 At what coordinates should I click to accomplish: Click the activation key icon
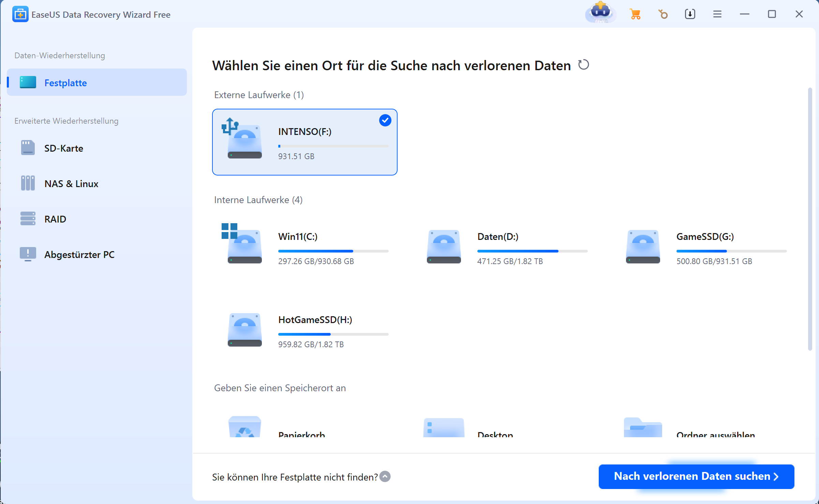662,14
